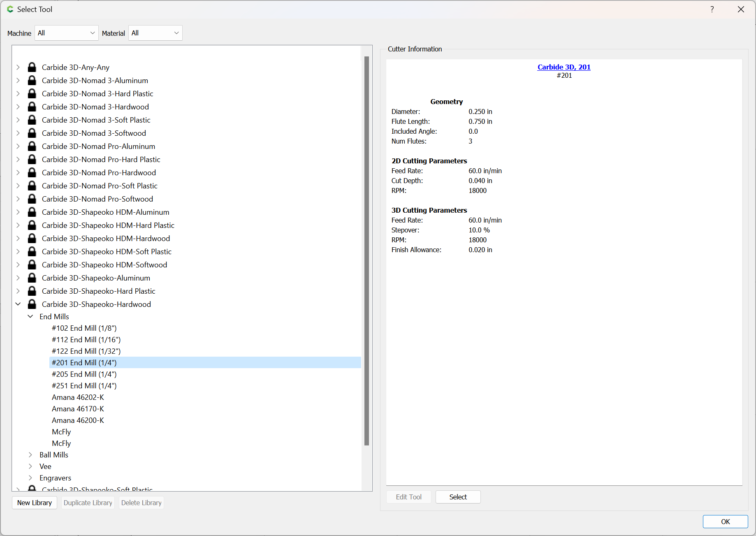
Task: Open the Machine dropdown
Action: pyautogui.click(x=66, y=33)
